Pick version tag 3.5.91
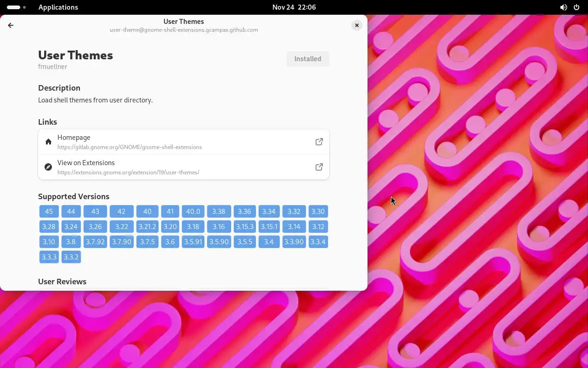Viewport: 588px width, 368px height. point(193,242)
